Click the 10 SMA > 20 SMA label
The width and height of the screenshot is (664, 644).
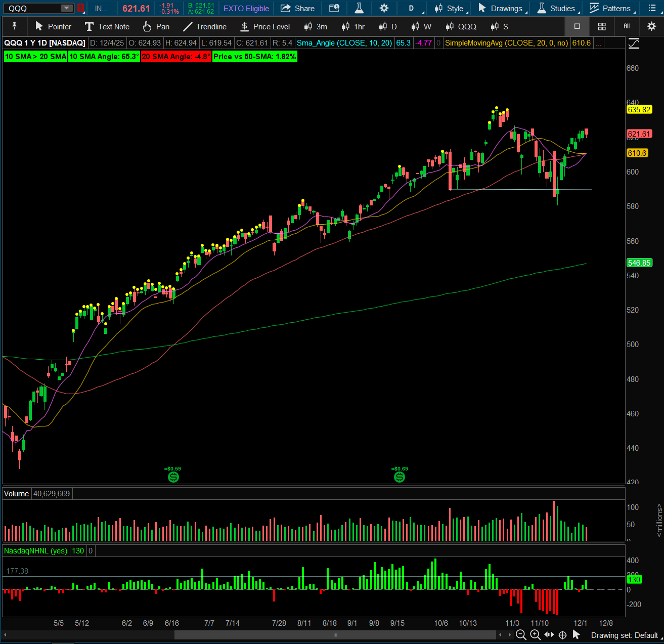[36, 57]
